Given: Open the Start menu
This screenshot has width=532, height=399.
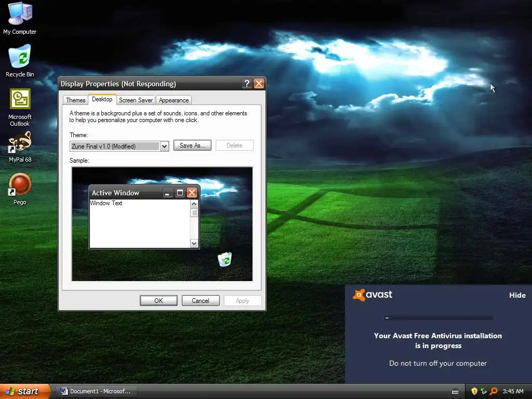Looking at the screenshot, I should tap(25, 391).
